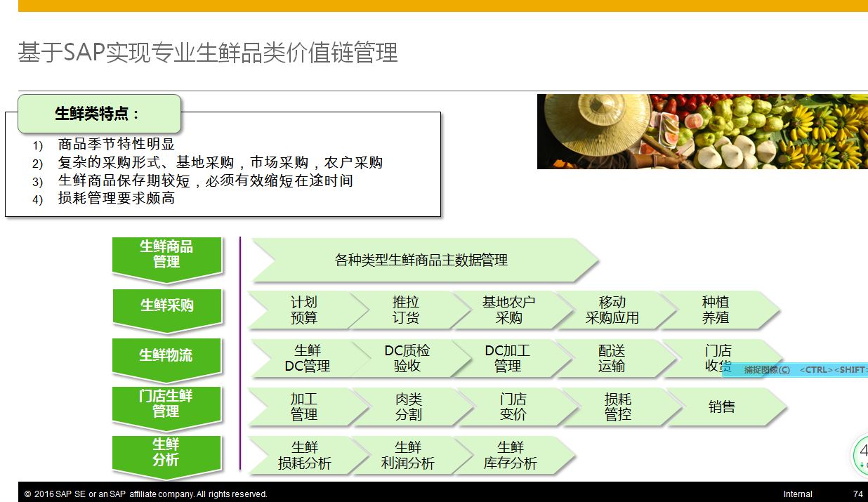The width and height of the screenshot is (868, 502).
Task: Click the line 损耗管理要求颇高
Action: [x=116, y=198]
